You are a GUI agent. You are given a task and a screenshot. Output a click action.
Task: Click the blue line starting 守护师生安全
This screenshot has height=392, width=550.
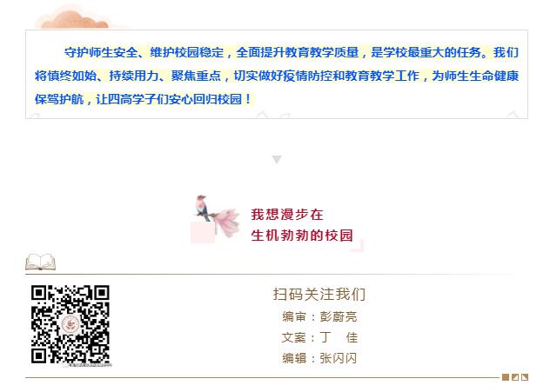(292, 52)
